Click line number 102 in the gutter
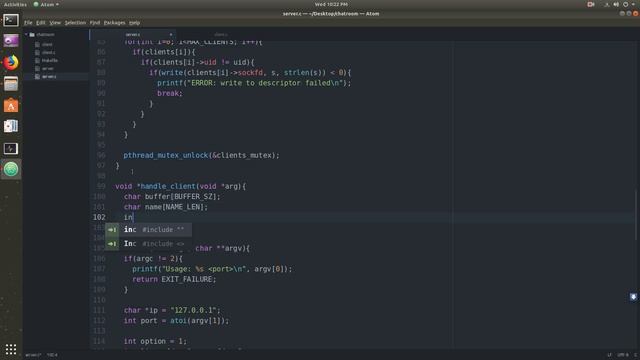 (99, 217)
